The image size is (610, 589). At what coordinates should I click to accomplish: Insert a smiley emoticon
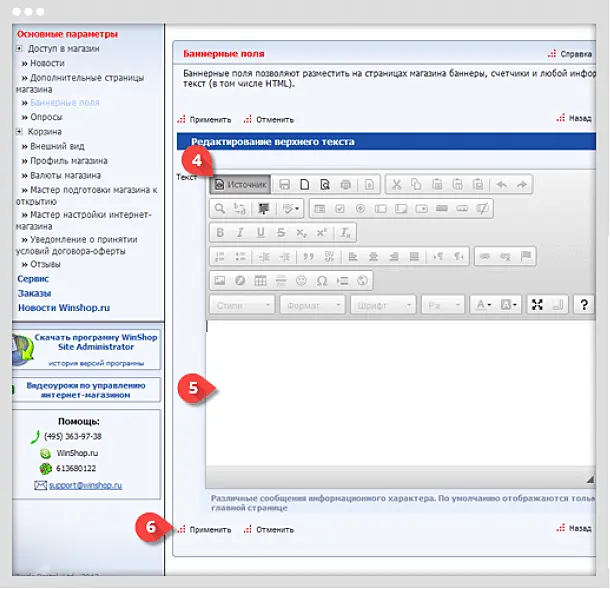(301, 280)
